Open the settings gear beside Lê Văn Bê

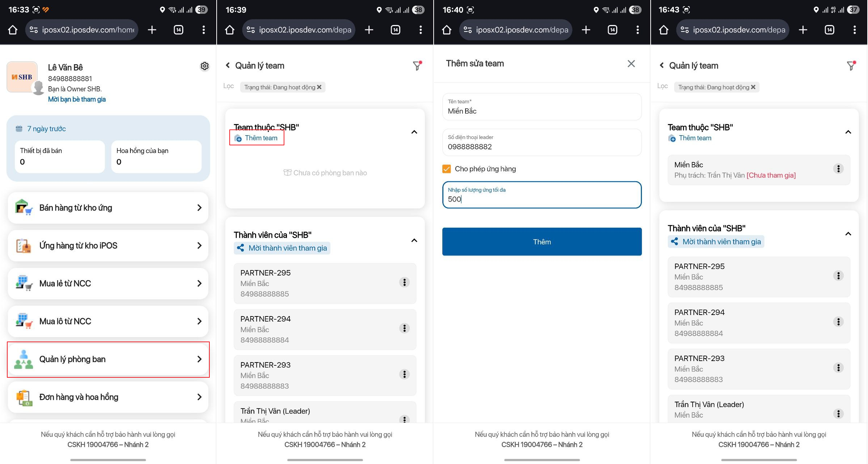(205, 66)
